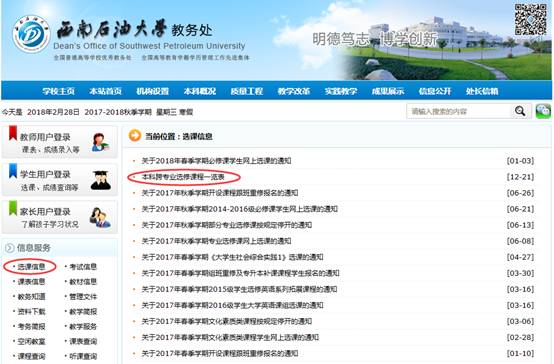Open parent login people icon
The height and width of the screenshot is (364, 554).
click(100, 217)
